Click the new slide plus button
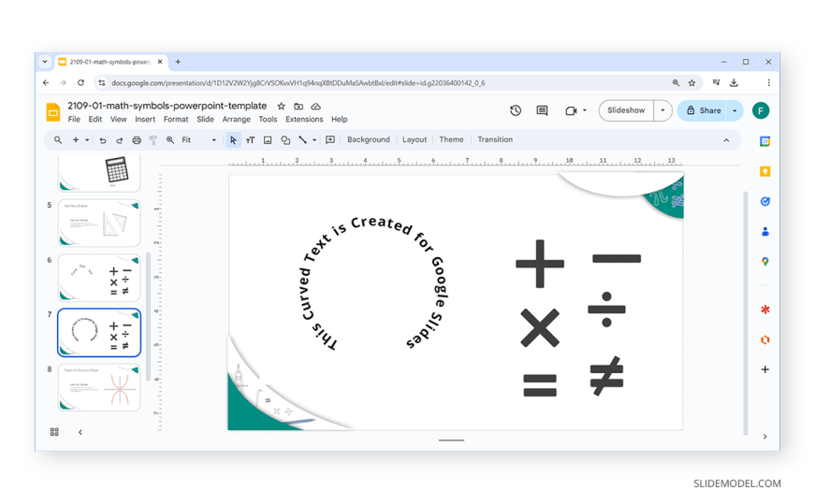814x504 pixels. 76,140
